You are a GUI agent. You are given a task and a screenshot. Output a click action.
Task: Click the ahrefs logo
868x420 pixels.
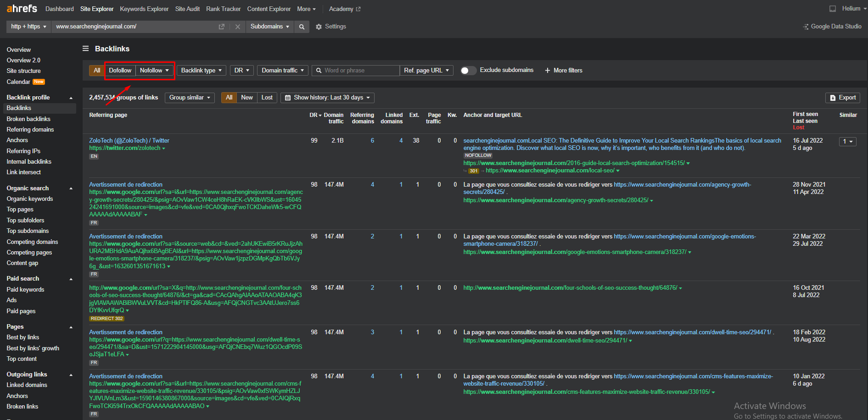coord(22,8)
